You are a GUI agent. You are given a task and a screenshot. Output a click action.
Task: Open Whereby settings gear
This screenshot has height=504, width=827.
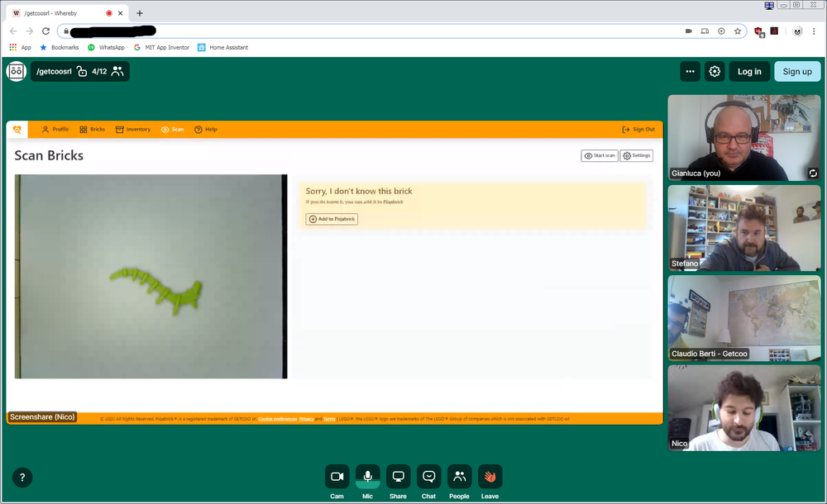pyautogui.click(x=715, y=71)
